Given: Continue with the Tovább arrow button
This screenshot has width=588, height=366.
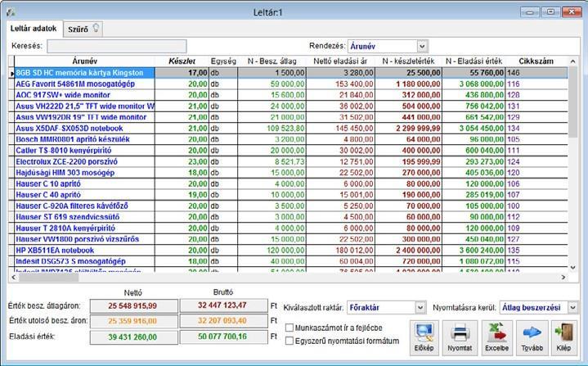Looking at the screenshot, I should pyautogui.click(x=532, y=337).
